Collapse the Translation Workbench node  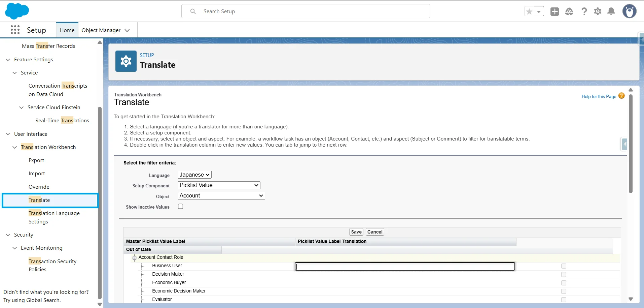[15, 147]
